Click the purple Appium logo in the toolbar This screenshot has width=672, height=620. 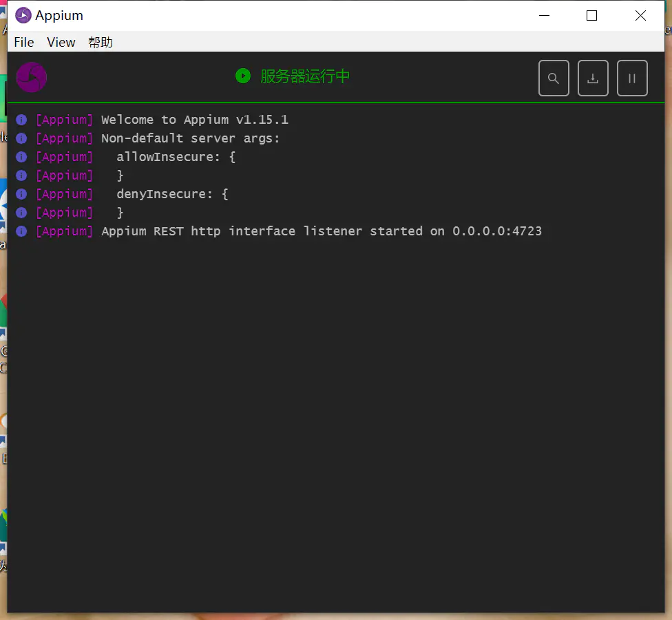[x=31, y=78]
